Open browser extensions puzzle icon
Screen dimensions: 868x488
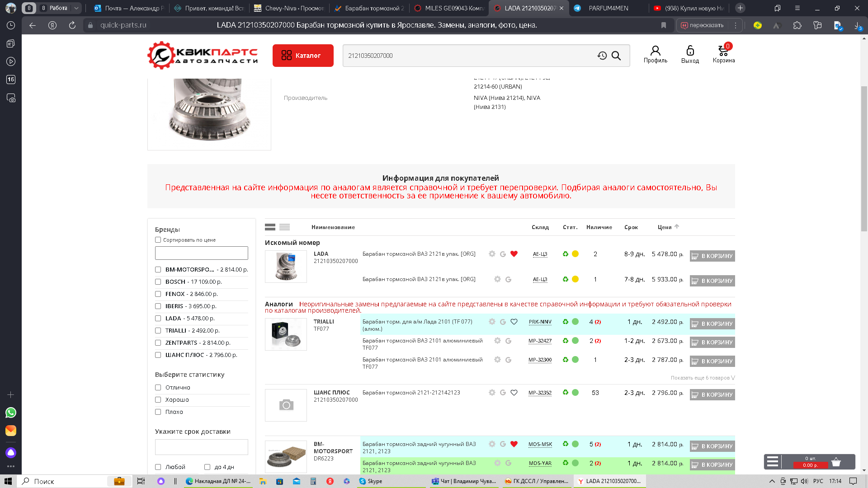797,25
